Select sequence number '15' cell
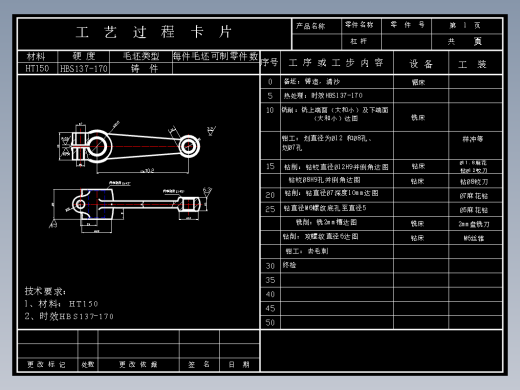 tap(270, 166)
